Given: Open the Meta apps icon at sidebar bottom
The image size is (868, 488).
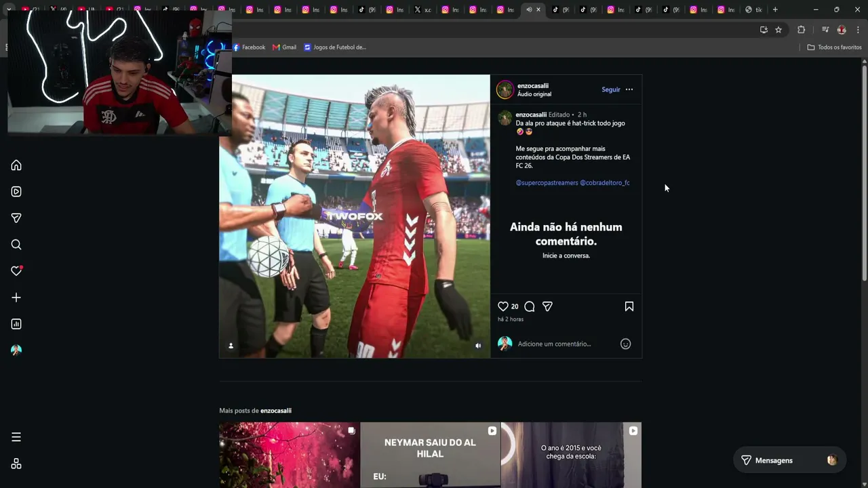Looking at the screenshot, I should click(x=16, y=464).
